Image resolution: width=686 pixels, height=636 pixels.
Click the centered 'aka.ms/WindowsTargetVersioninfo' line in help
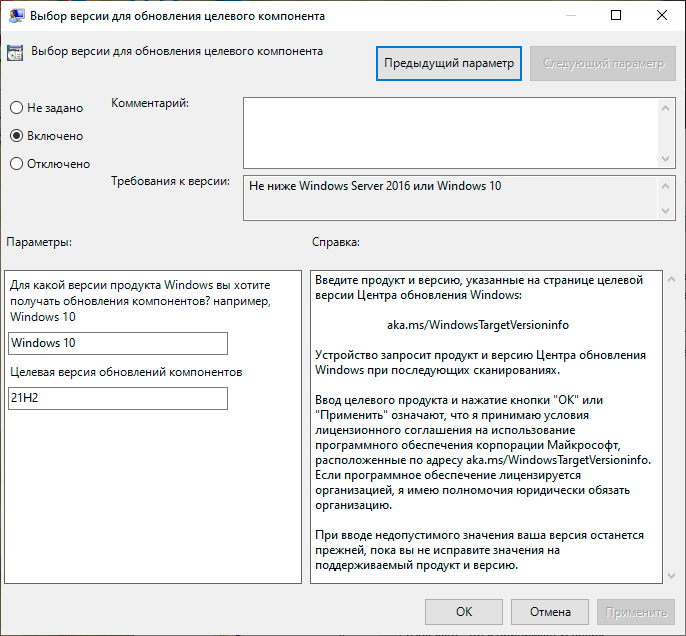click(x=478, y=325)
